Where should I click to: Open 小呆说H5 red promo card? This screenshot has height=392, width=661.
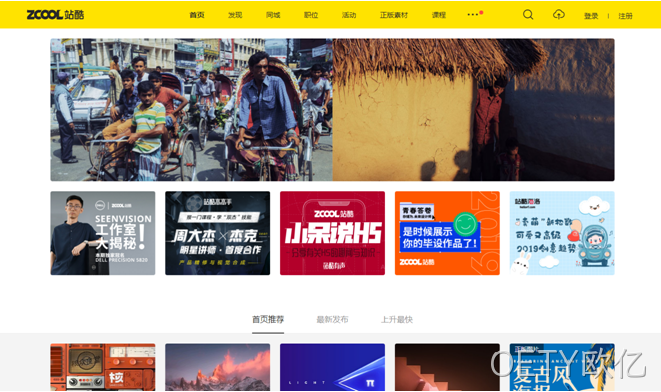coord(332,233)
